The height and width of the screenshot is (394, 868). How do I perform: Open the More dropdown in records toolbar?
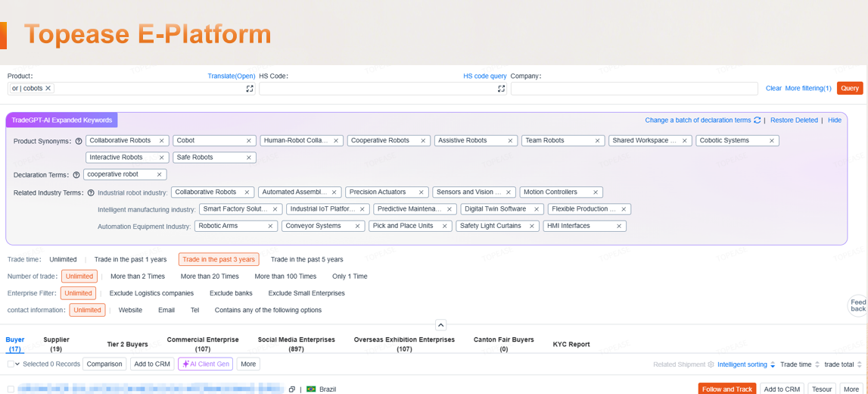(x=248, y=364)
